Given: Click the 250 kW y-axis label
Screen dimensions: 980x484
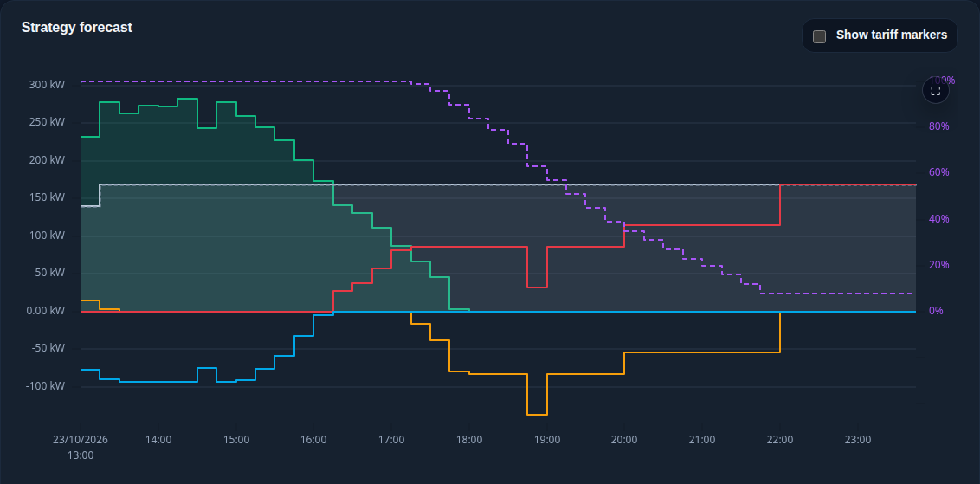Looking at the screenshot, I should tap(47, 123).
